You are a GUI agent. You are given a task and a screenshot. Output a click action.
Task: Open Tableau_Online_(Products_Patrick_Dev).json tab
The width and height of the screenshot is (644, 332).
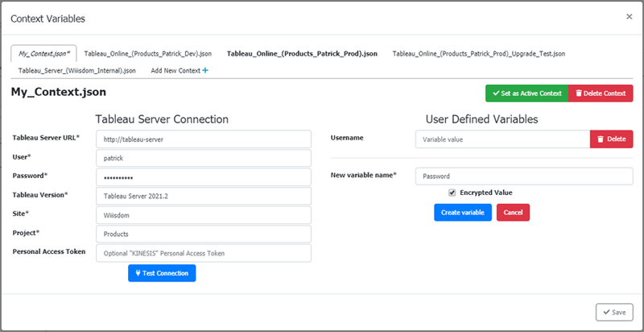148,53
